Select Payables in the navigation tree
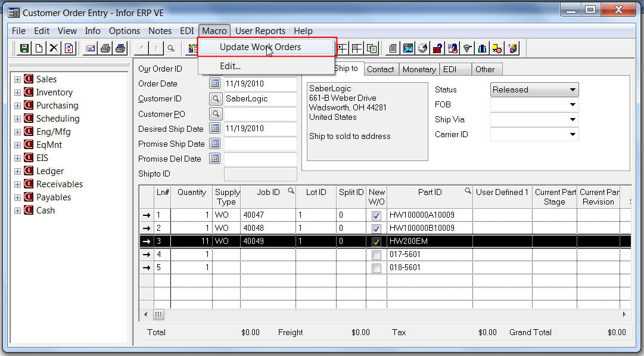 point(54,197)
